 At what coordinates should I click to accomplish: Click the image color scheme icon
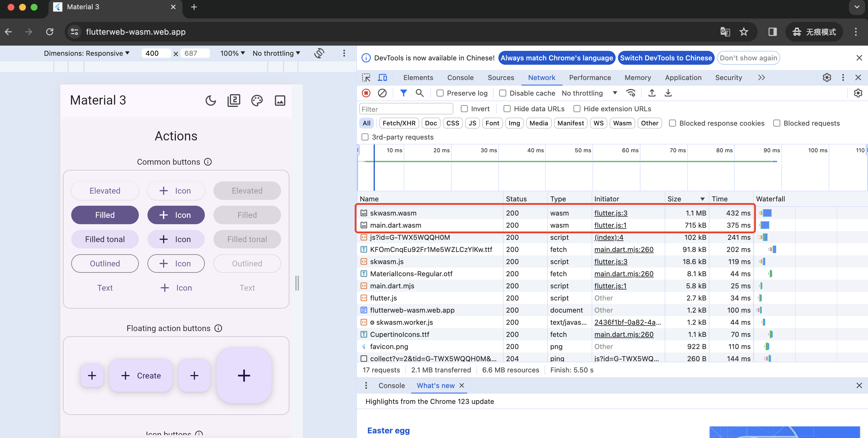click(280, 100)
